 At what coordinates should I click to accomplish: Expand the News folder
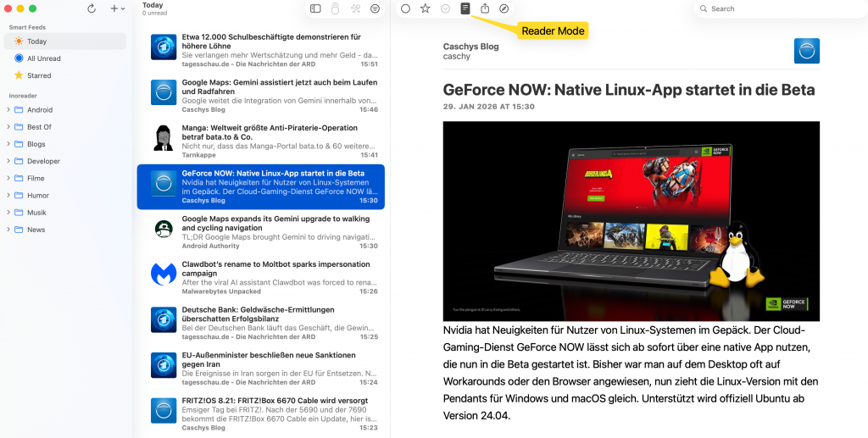click(x=8, y=230)
